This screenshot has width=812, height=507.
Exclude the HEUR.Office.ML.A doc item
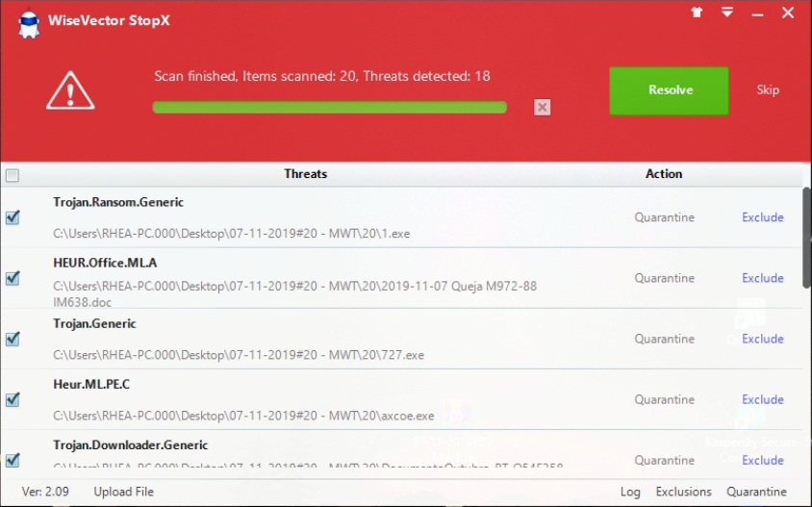(x=762, y=278)
